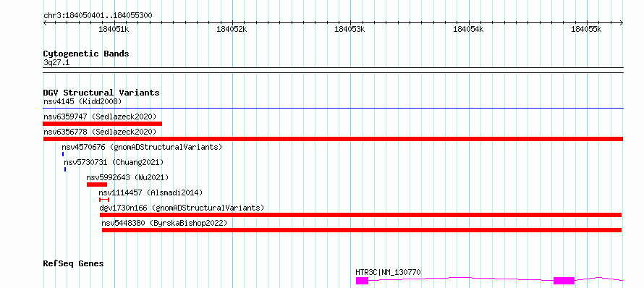Select the dgv1730n166 long red bar
This screenshot has width=644, height=288.
360,215
